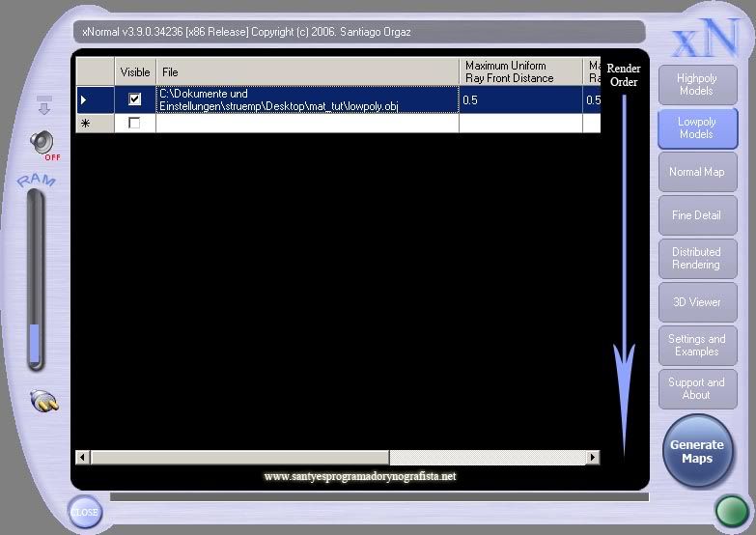756x535 pixels.
Task: Click the scrollbar right arrow
Action: pyautogui.click(x=593, y=457)
